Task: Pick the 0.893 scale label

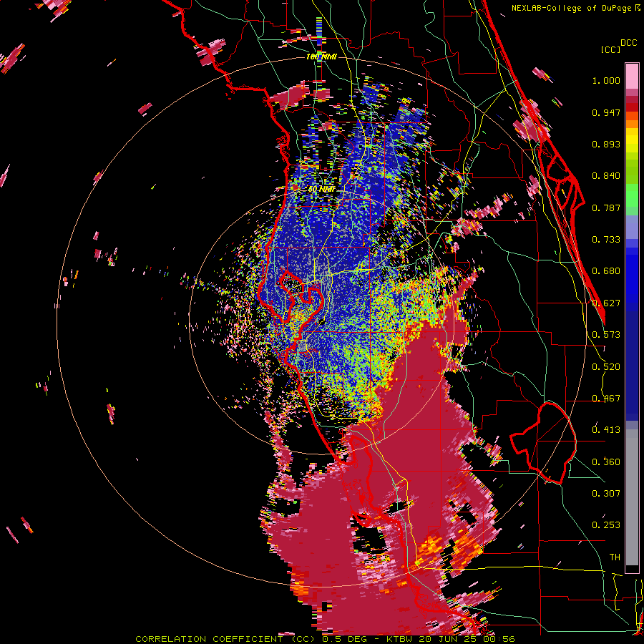Action: coord(606,144)
